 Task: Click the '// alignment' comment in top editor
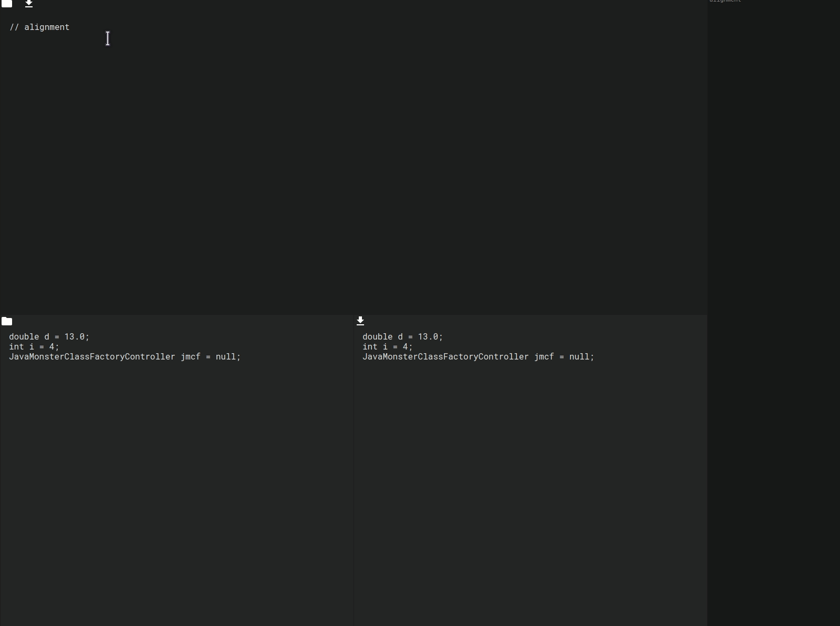tap(39, 27)
